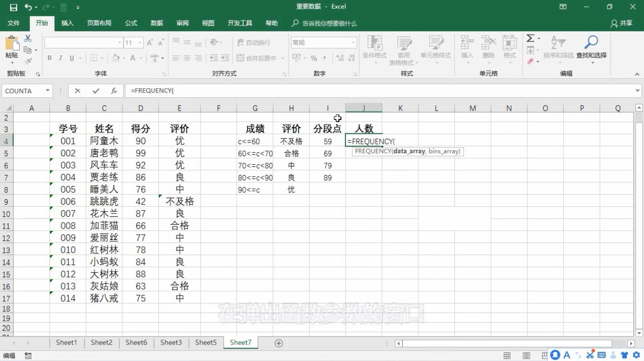Click the Delete cells icon
The image size is (644, 361).
click(488, 43)
